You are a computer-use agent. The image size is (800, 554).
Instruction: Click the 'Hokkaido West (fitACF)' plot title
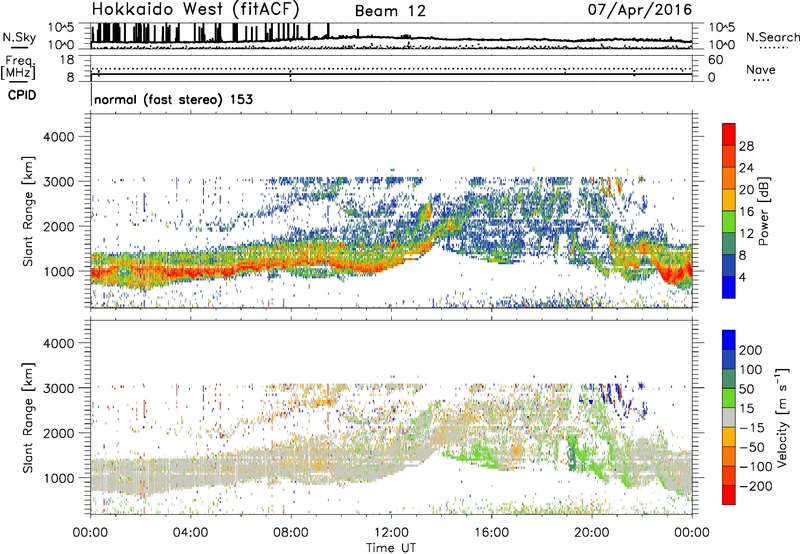point(195,9)
